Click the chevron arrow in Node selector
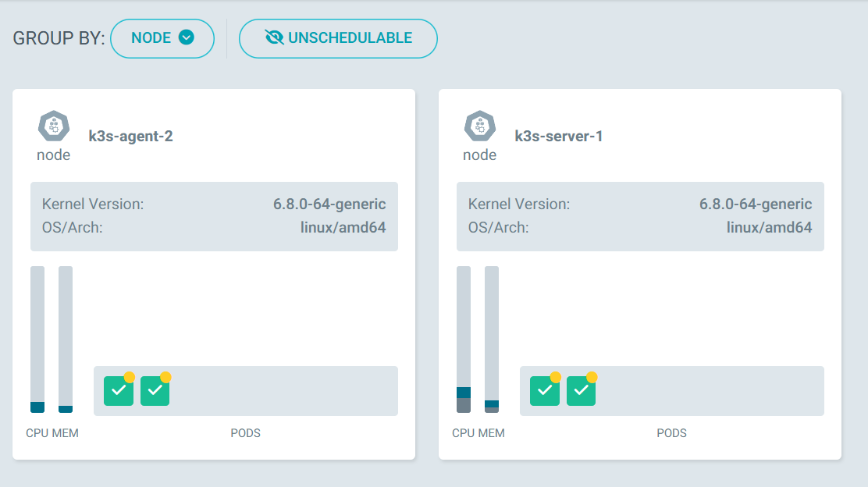 (x=186, y=37)
